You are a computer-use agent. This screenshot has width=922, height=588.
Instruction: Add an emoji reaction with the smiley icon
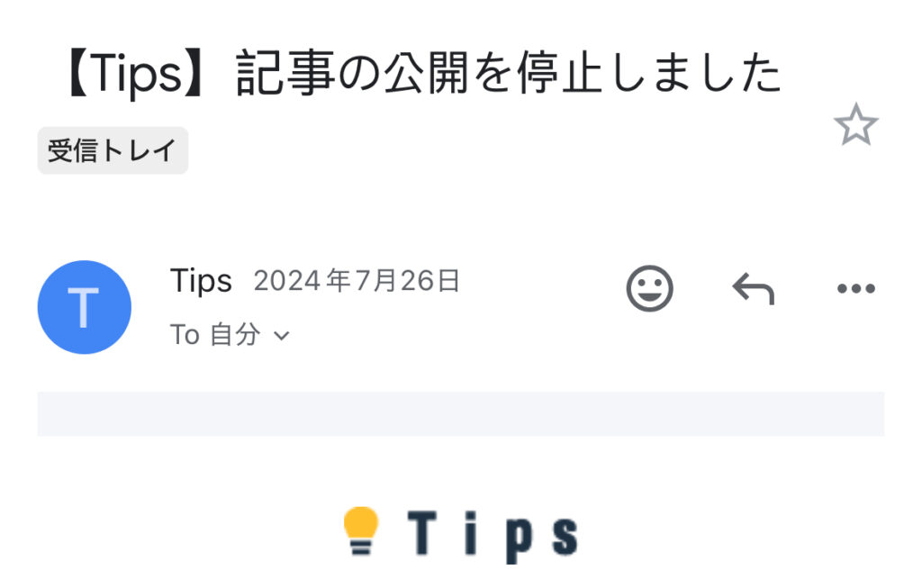click(x=649, y=288)
